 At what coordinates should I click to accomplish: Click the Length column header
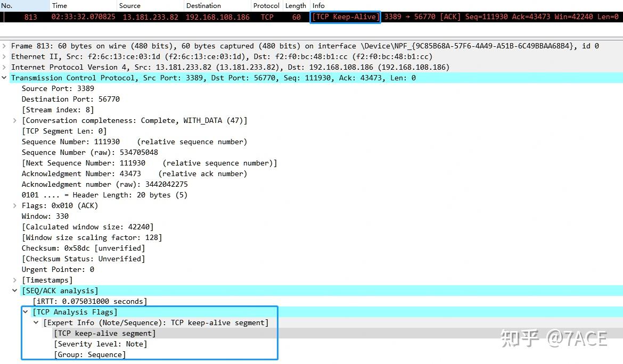pyautogui.click(x=295, y=5)
